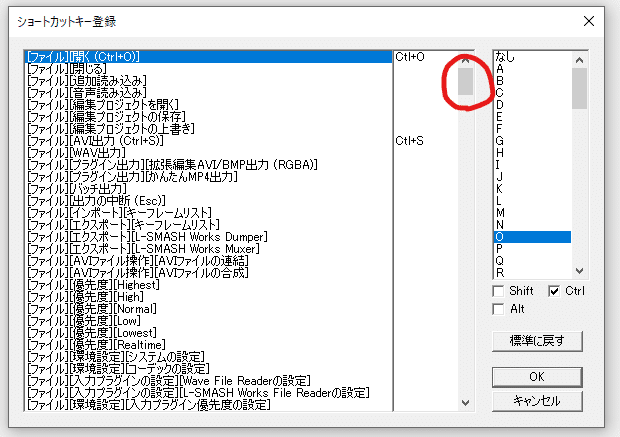Select the [ファイル][編集プロジェクトを開く] row
The image size is (620, 437).
click(x=208, y=105)
